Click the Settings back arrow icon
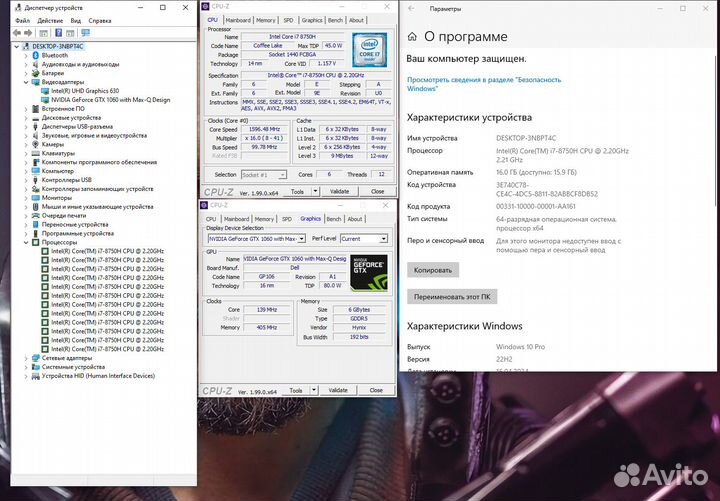This screenshot has height=501, width=720. tap(410, 8)
